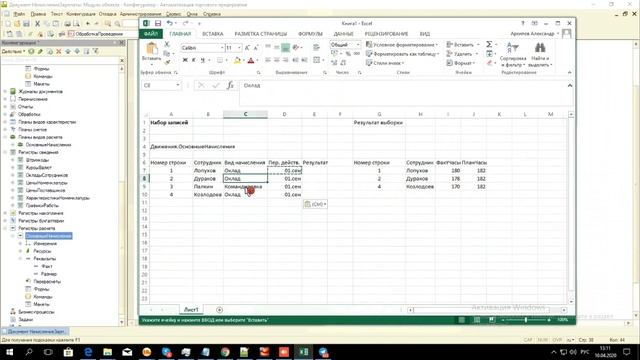Click Найти и выделить binoculars button
Image resolution: width=640 pixels, height=360 pixels.
[x=540, y=55]
